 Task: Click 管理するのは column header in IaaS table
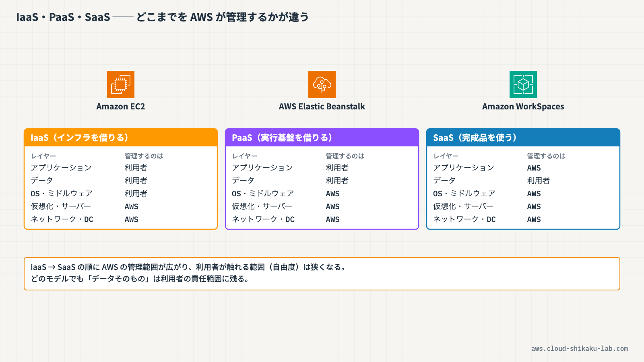point(144,156)
